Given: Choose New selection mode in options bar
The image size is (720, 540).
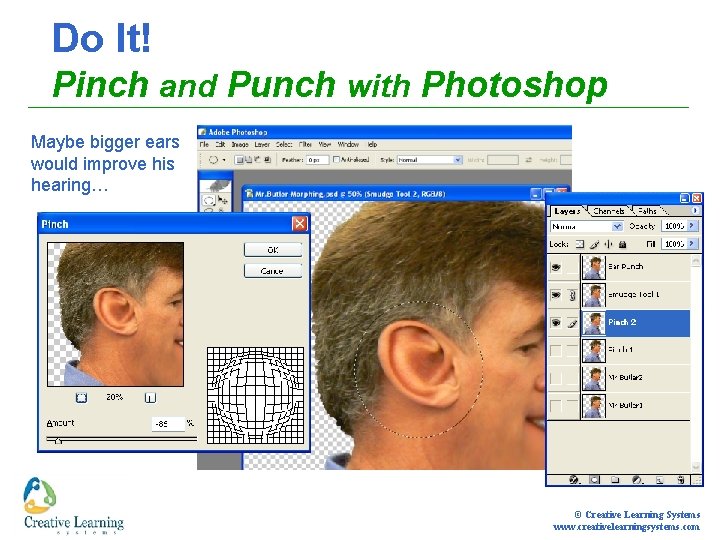Looking at the screenshot, I should pyautogui.click(x=239, y=160).
